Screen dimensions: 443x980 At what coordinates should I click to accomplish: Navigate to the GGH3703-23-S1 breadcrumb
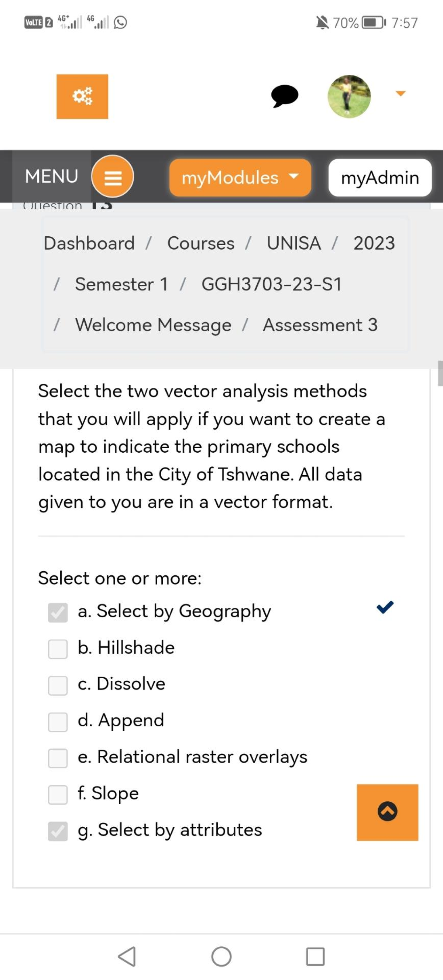point(271,284)
